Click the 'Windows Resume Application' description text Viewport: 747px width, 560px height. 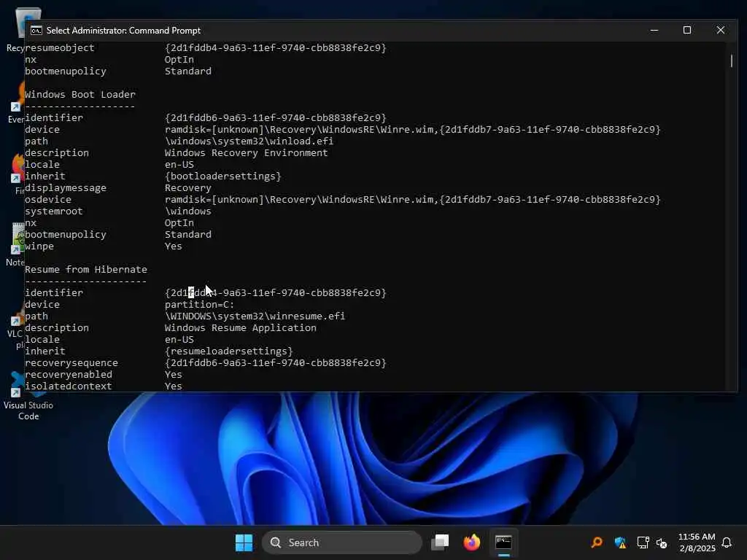[241, 328]
